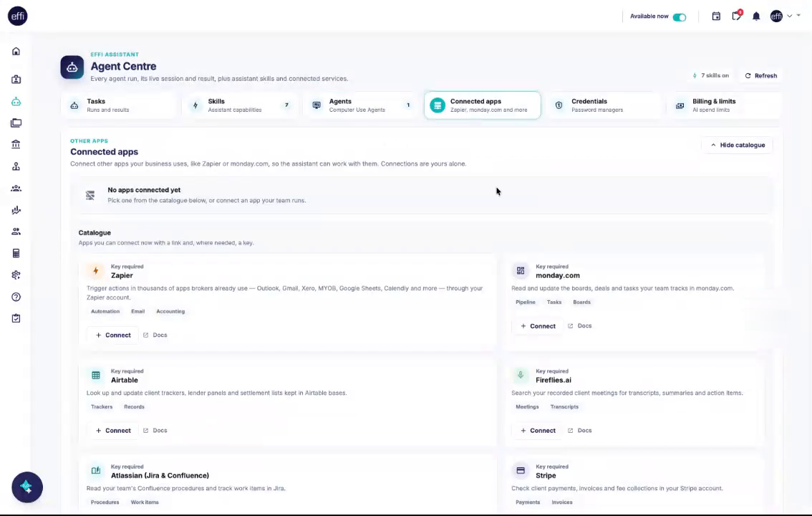Click the 7 skills on indicator
Screen dimensions: 812x516
click(x=710, y=76)
